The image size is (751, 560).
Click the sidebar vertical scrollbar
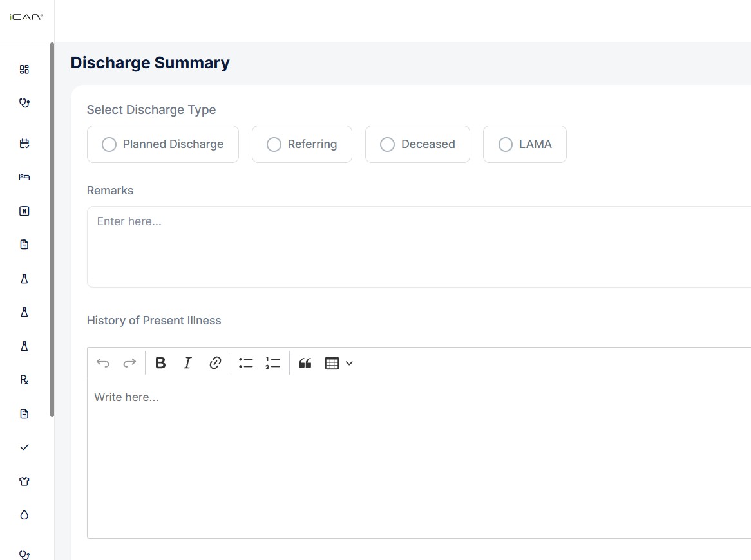[x=52, y=229]
